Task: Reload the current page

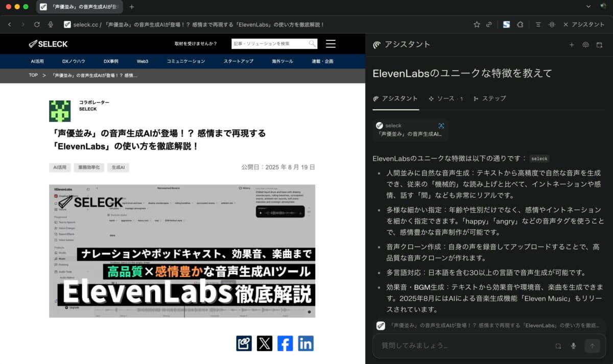Action: [37, 25]
